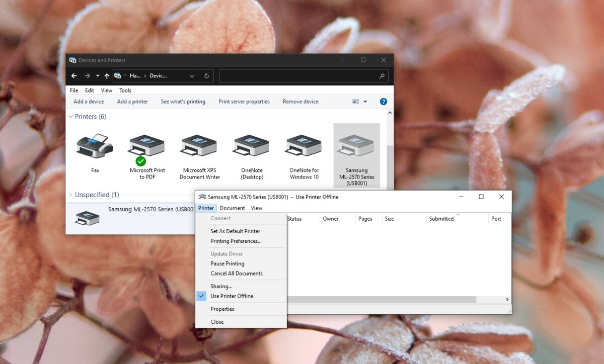This screenshot has width=604, height=364.
Task: Refresh the Devices and Printers view
Action: [x=206, y=75]
